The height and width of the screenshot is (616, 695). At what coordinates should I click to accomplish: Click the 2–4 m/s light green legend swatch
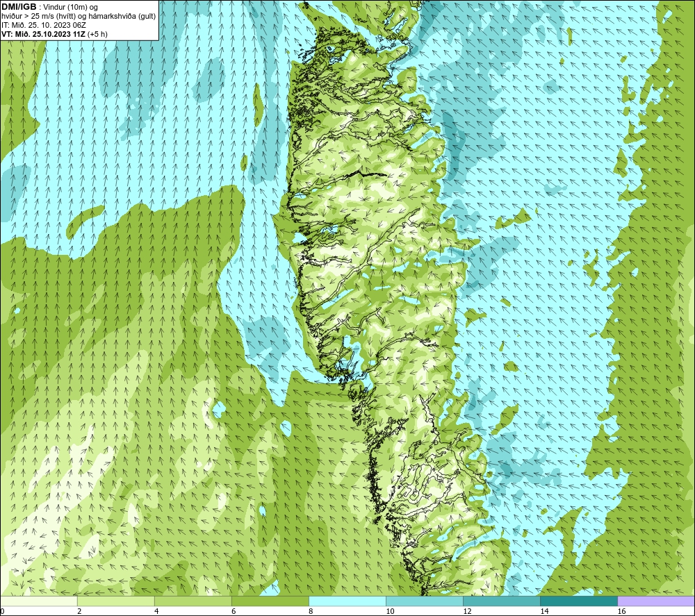pos(116,601)
